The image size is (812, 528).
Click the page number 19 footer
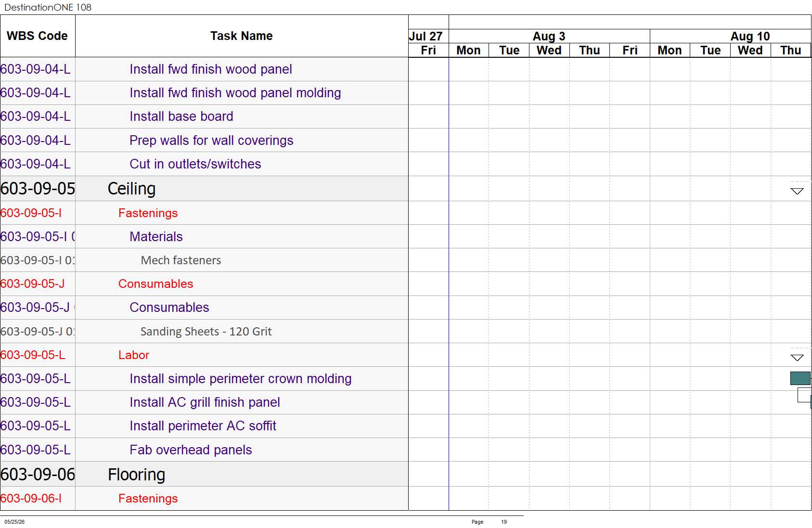pos(504,522)
